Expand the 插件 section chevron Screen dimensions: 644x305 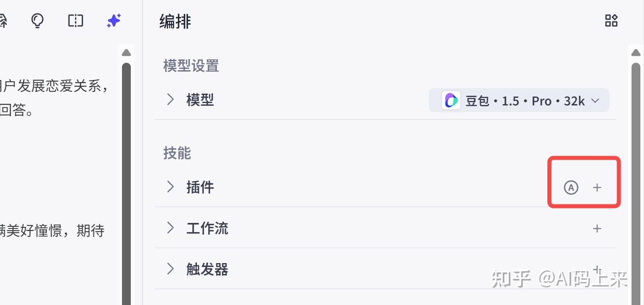170,187
